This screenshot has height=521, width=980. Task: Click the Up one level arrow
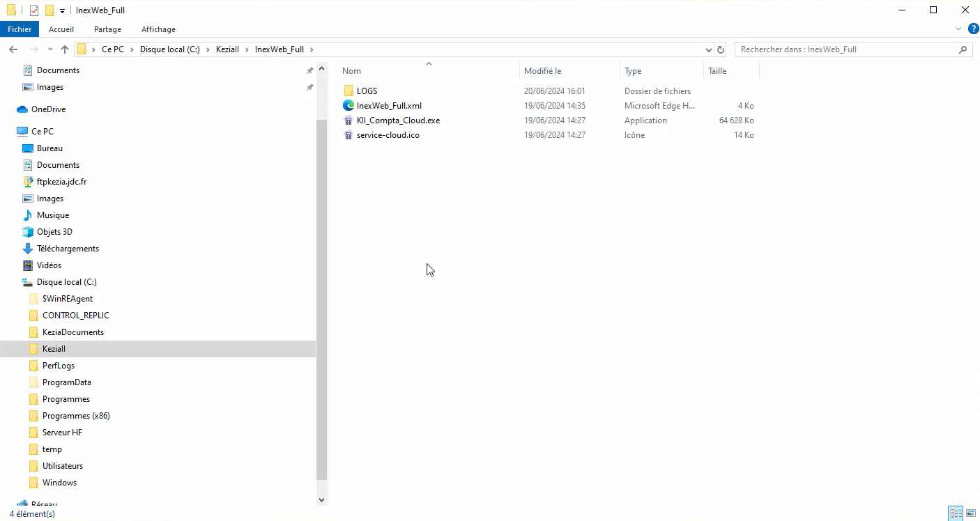point(65,49)
